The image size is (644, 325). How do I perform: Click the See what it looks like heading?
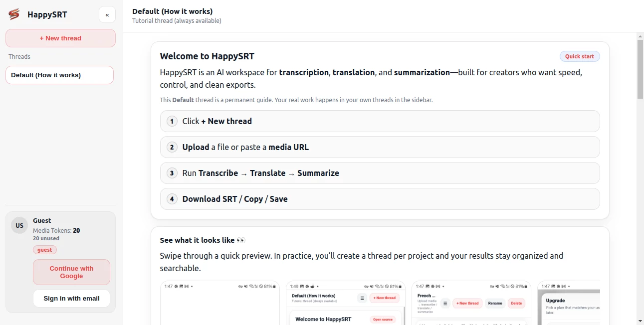[x=203, y=240]
